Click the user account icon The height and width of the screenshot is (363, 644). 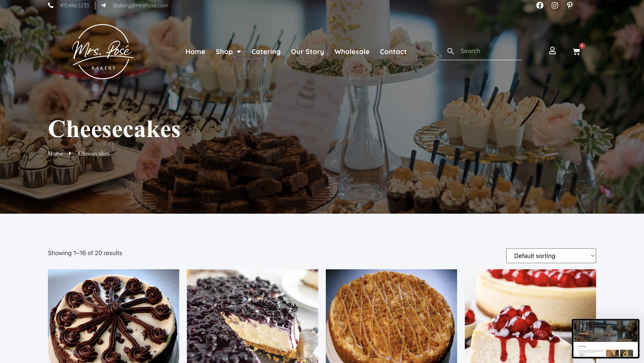[x=552, y=51]
